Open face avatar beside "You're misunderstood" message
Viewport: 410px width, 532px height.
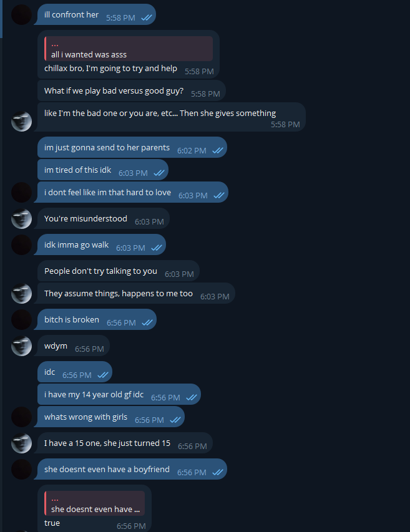click(21, 219)
